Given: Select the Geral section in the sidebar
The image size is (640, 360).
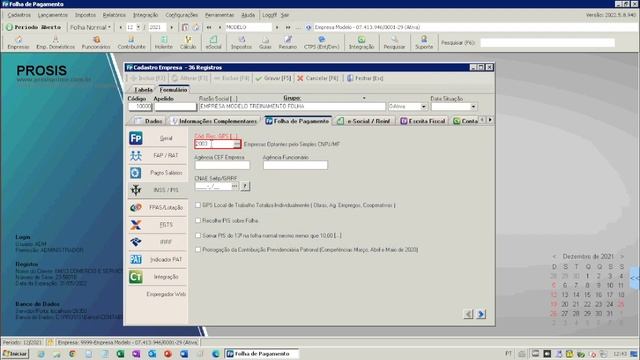Looking at the screenshot, I should 158,138.
